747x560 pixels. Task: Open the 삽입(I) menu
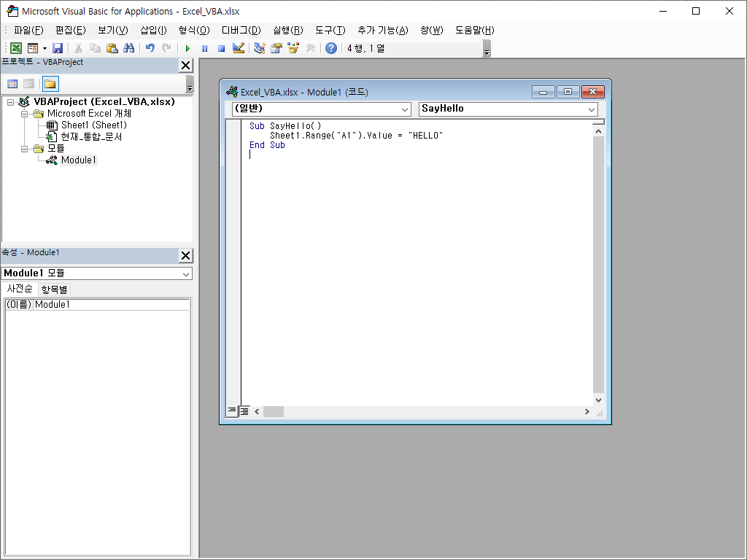(153, 31)
